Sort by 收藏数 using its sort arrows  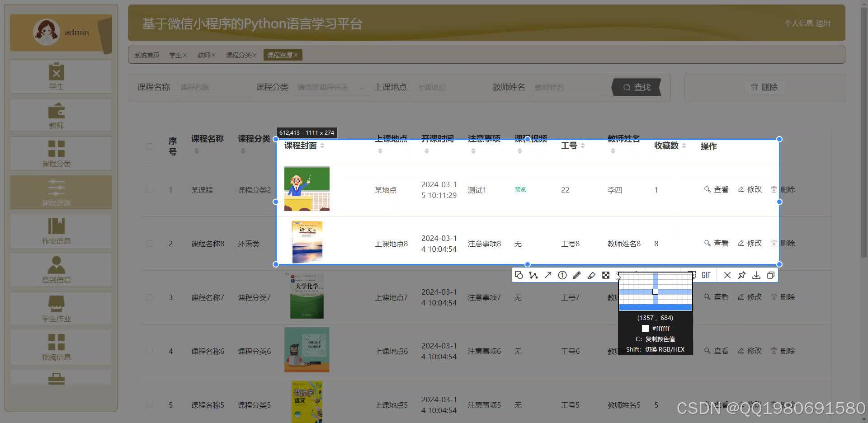point(684,146)
